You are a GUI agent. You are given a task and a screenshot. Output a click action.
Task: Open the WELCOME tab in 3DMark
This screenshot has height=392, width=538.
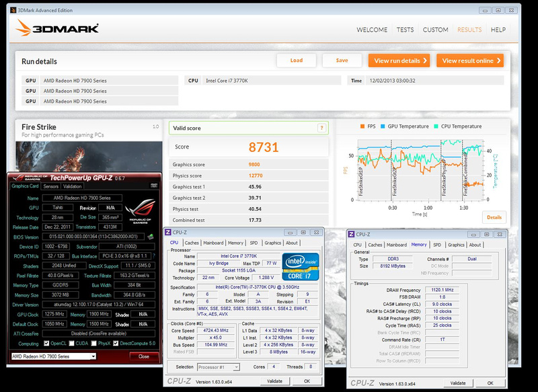tap(372, 30)
